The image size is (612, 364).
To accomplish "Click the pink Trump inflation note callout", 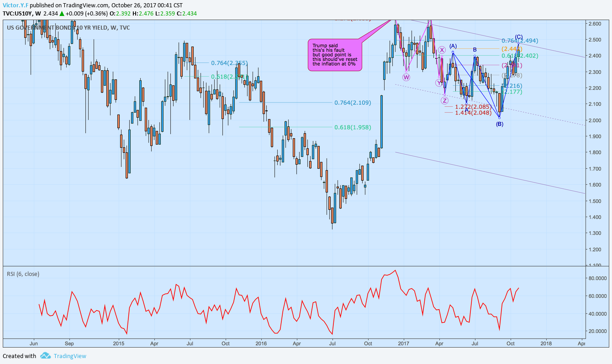I will tap(335, 55).
